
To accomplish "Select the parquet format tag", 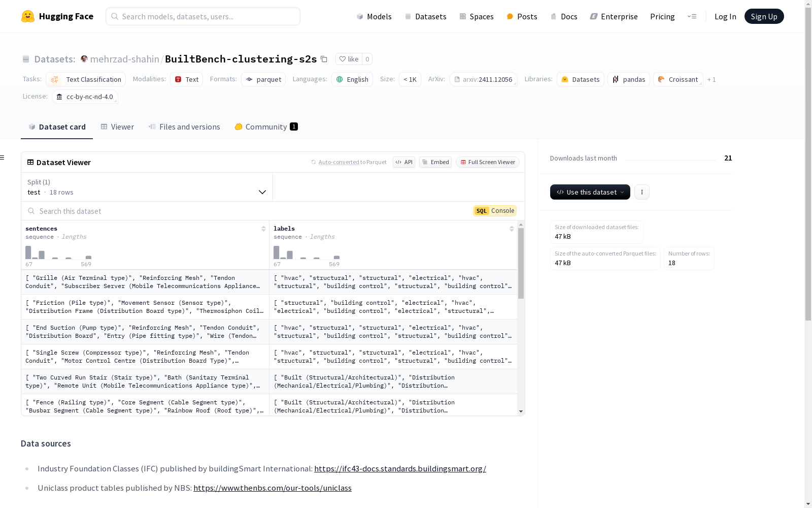I will 263,79.
